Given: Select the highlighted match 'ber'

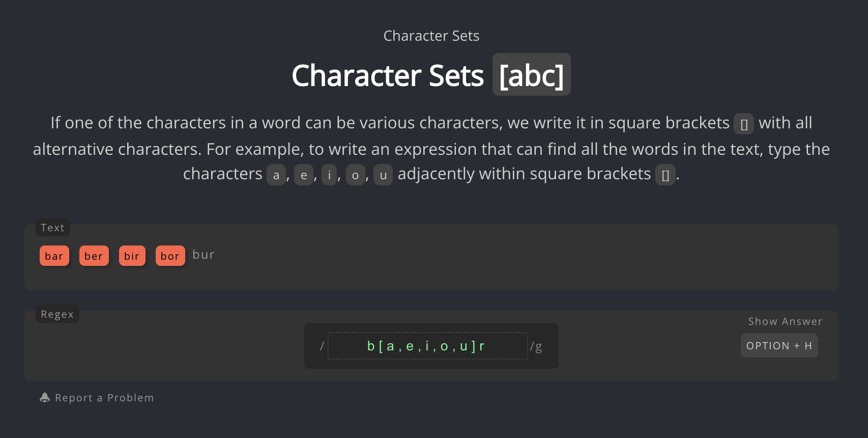Looking at the screenshot, I should pos(94,256).
